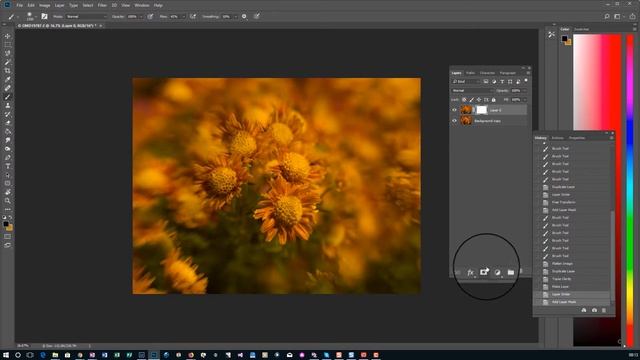Open layer blend mode dropdown
The width and height of the screenshot is (640, 360).
point(472,91)
